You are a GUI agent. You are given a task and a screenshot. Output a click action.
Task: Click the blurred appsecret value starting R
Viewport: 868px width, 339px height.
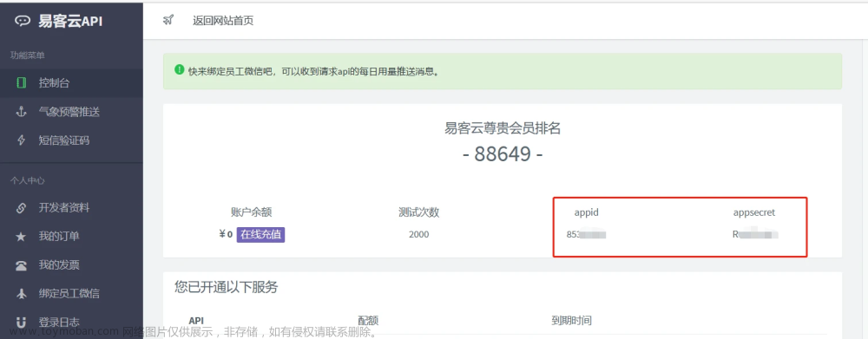pyautogui.click(x=755, y=234)
